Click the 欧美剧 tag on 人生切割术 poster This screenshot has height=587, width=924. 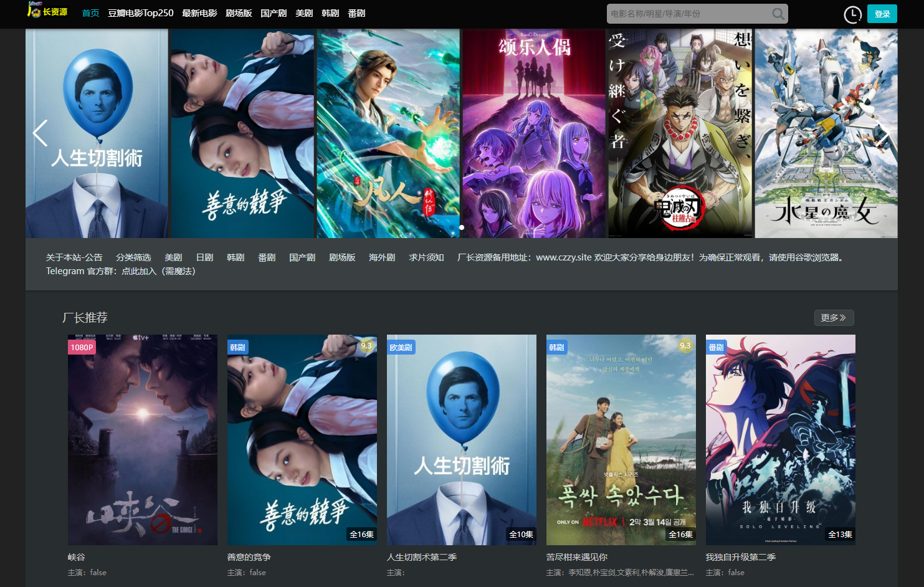(401, 347)
